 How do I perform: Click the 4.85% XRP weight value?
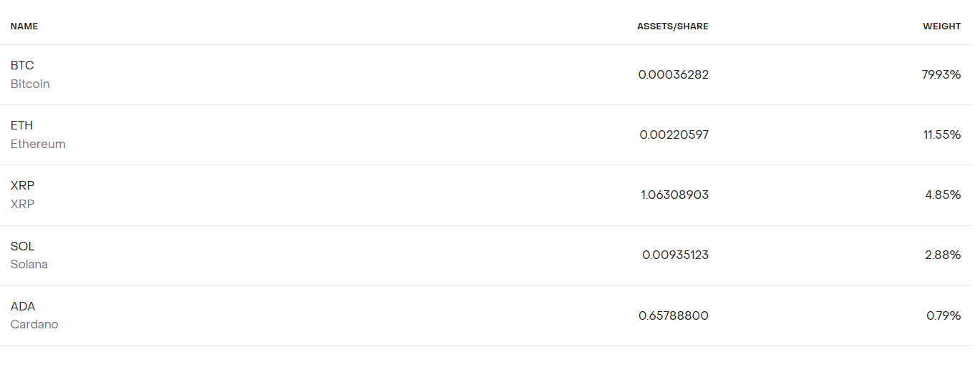click(x=943, y=195)
